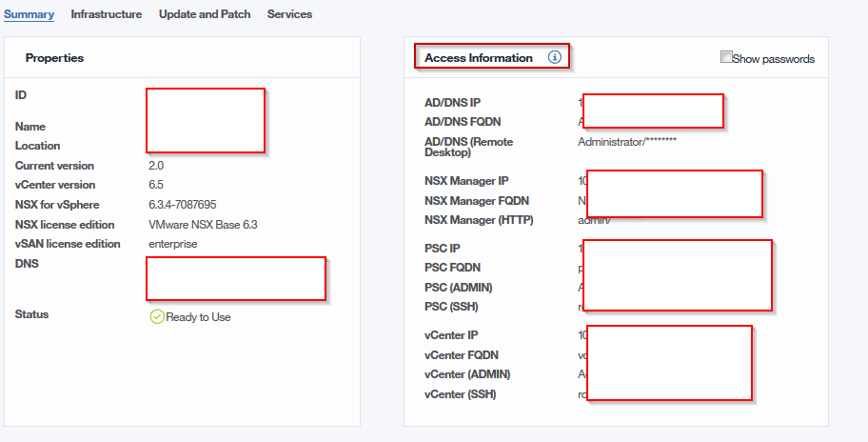Image resolution: width=868 pixels, height=442 pixels.
Task: Click the Ready to Use status text
Action: 198,317
